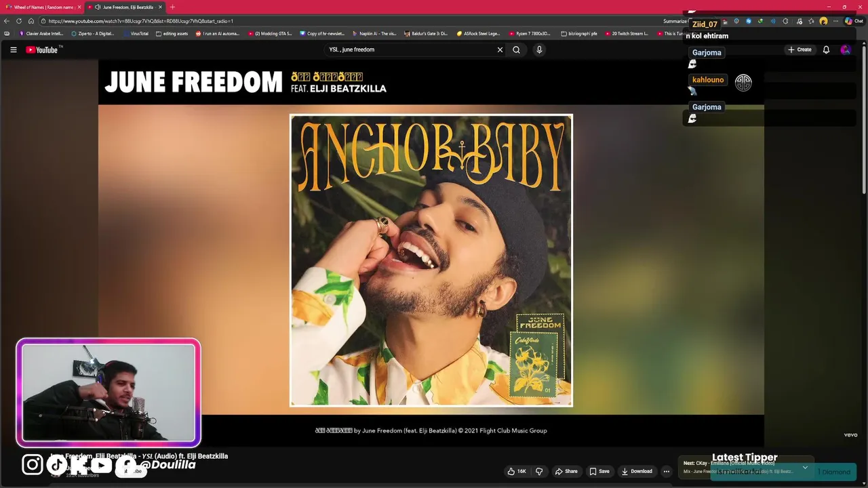Screen dimensions: 868x488
Task: Open I run an AI automation bookmark
Action: click(x=218, y=33)
